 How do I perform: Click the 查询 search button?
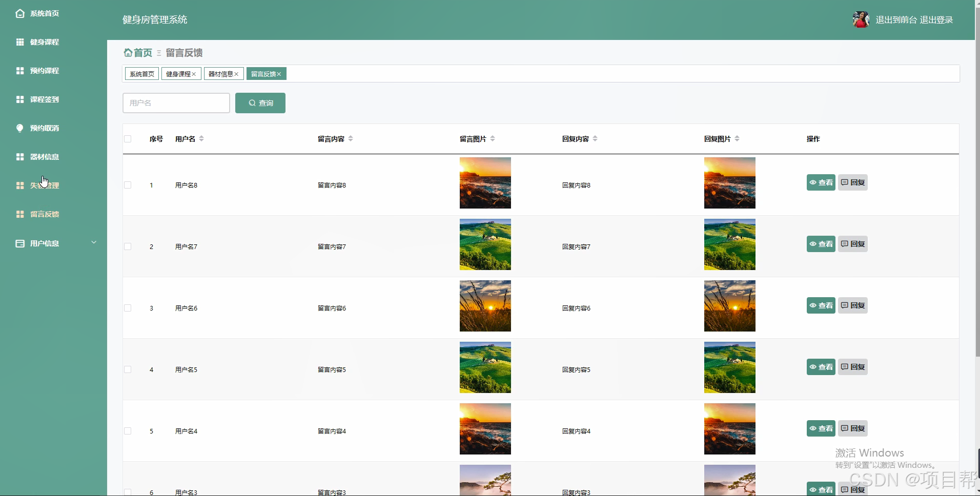pyautogui.click(x=260, y=103)
